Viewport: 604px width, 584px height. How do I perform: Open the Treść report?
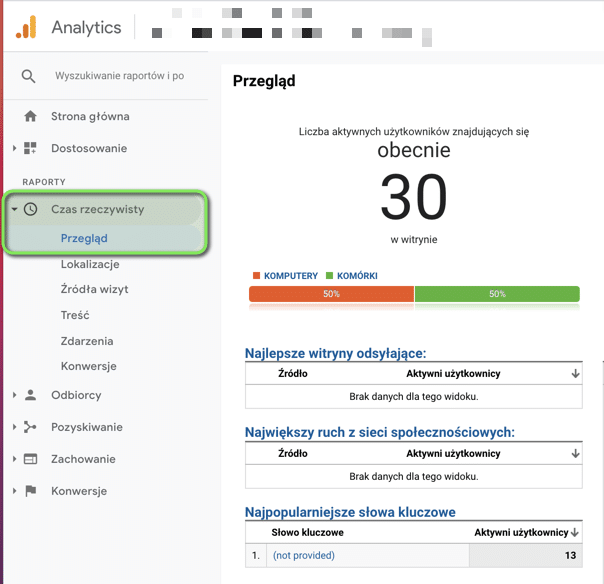pyautogui.click(x=75, y=315)
